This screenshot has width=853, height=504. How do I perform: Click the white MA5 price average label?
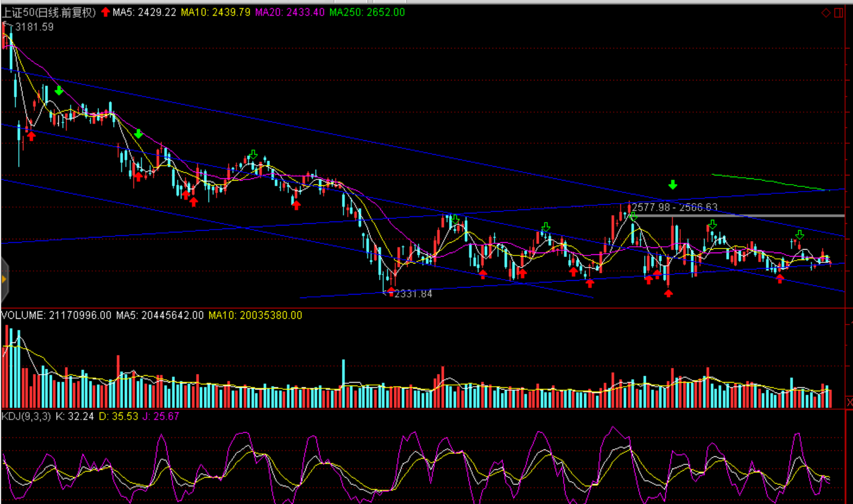tap(144, 12)
